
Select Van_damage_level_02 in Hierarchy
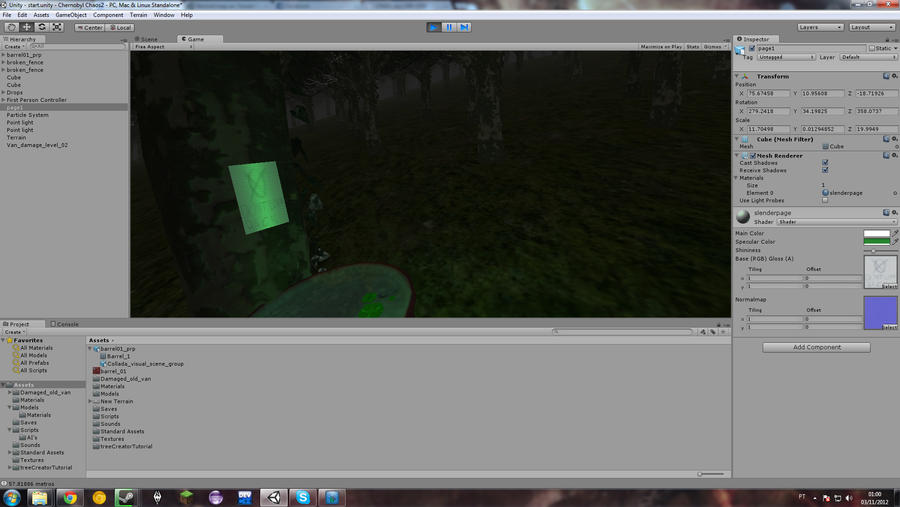pos(37,145)
